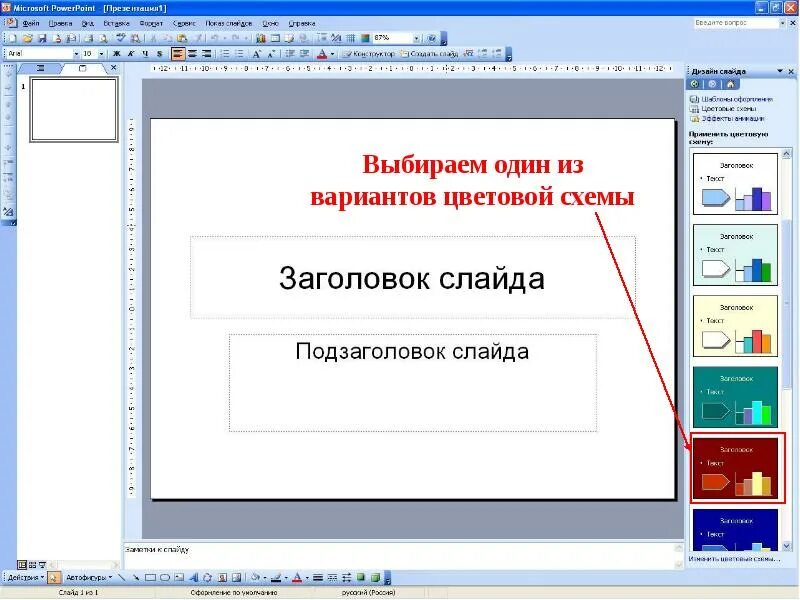The image size is (800, 600).
Task: Click the Undo arrow icon
Action: tap(215, 38)
